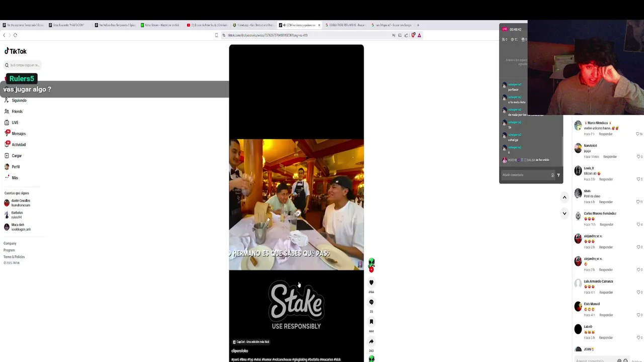Viewport: 644px width, 362px height.
Task: Close the active TikTok browser tab
Action: click(x=319, y=25)
